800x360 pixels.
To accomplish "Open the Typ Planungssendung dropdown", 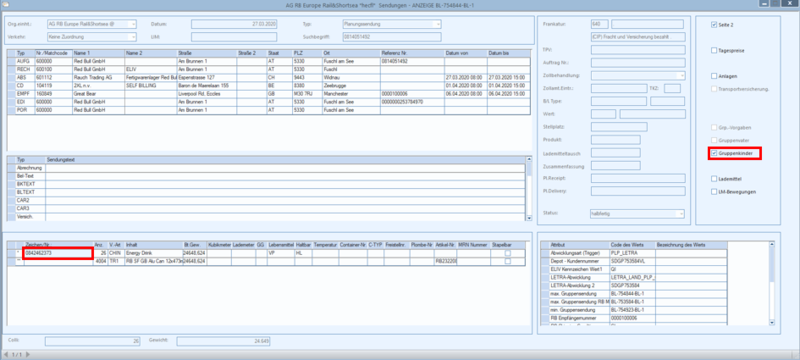I will tap(438, 24).
